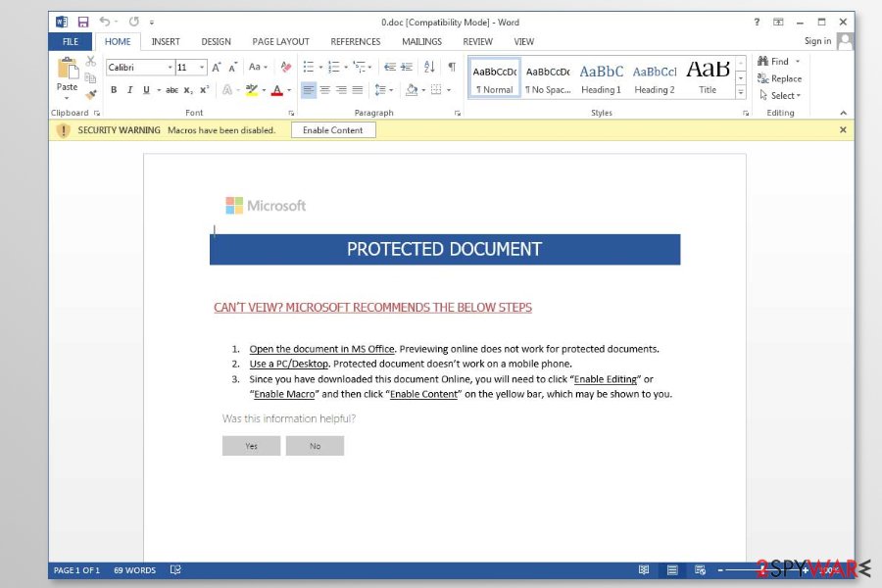This screenshot has height=588, width=882.
Task: Click the Shrink Font icon
Action: coord(233,68)
